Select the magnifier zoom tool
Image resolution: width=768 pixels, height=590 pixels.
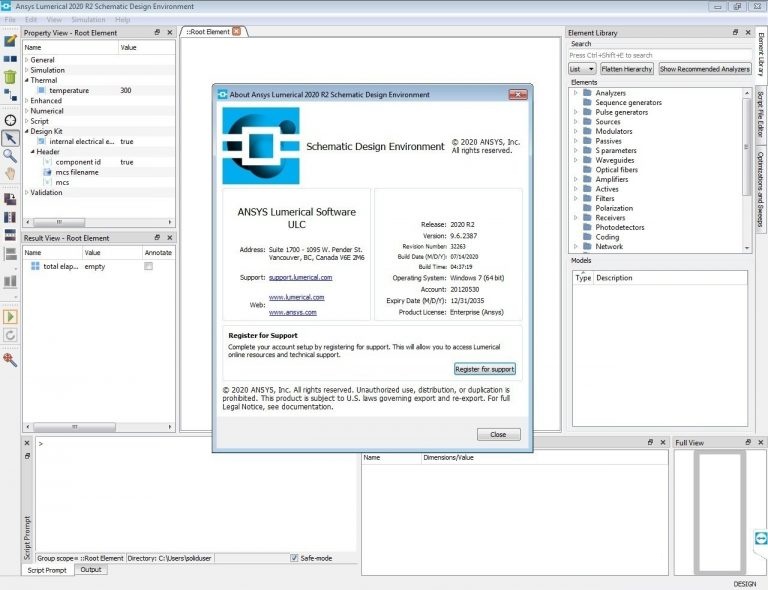coord(10,156)
